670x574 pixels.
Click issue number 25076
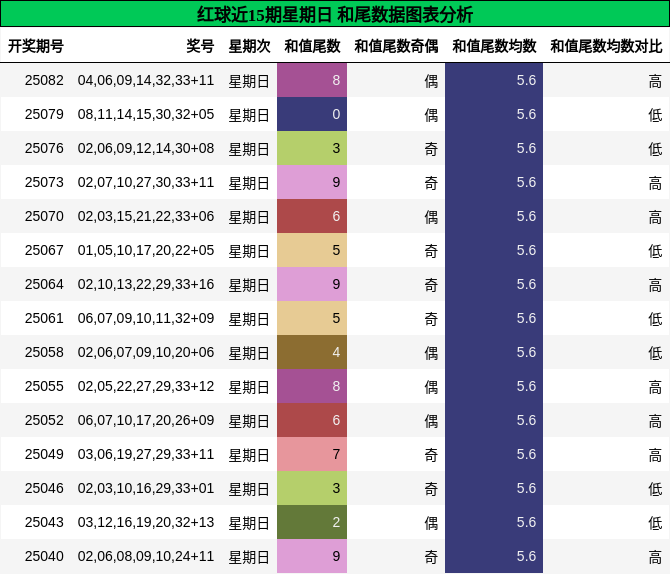[x=44, y=148]
